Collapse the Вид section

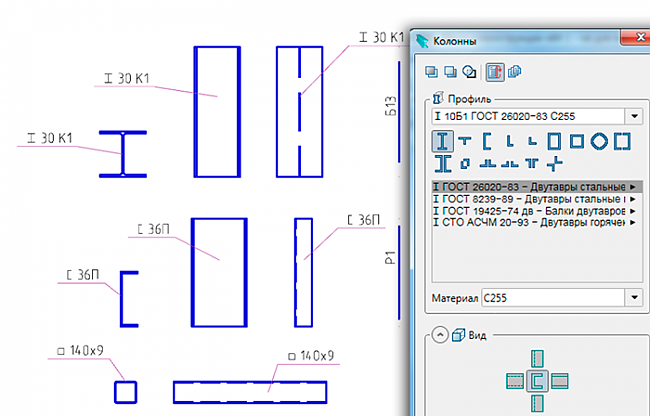pyautogui.click(x=440, y=335)
